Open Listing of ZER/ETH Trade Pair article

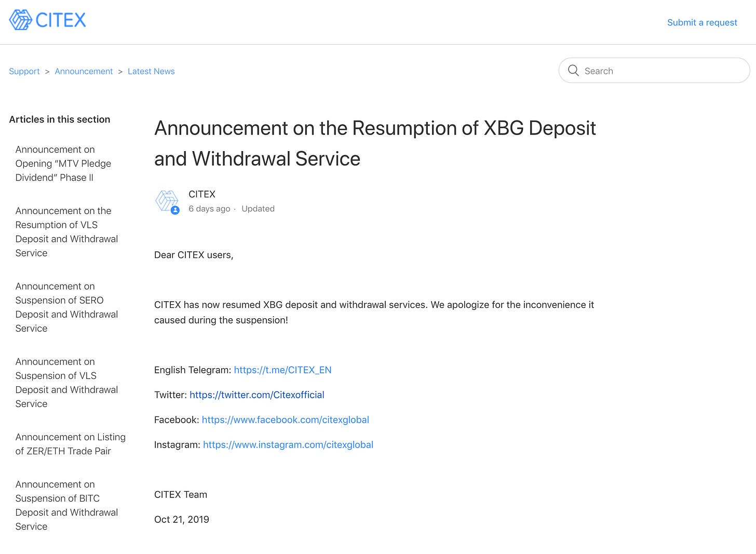pos(71,444)
